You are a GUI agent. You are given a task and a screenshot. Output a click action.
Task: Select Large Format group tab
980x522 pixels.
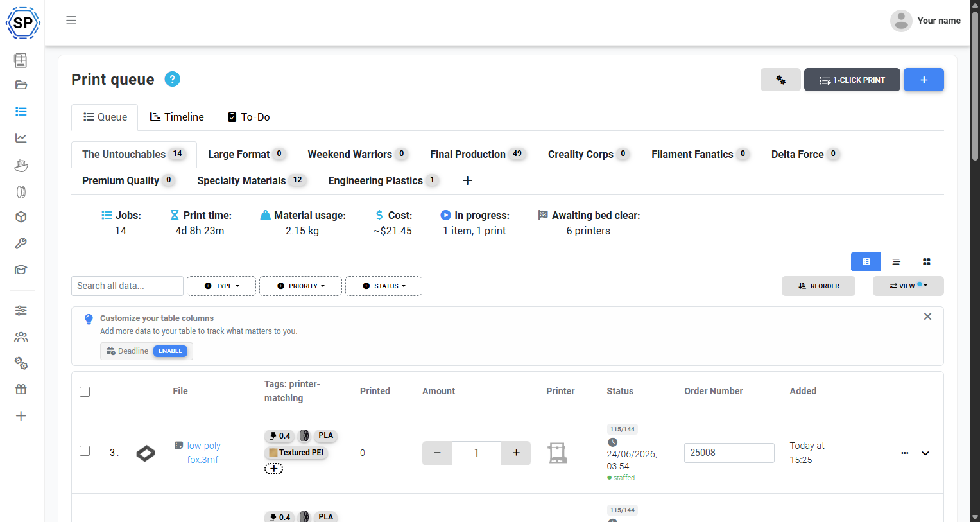point(246,154)
